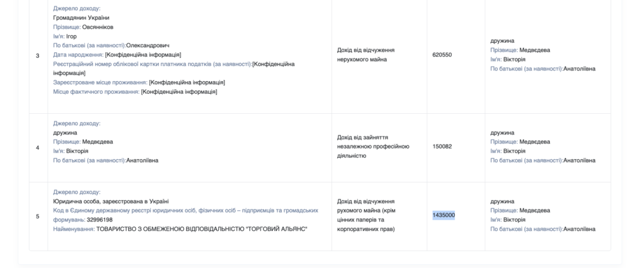
Task: Click the company name "ТОРГОВИЙ АЛЬЯНС"
Action: tap(201, 229)
